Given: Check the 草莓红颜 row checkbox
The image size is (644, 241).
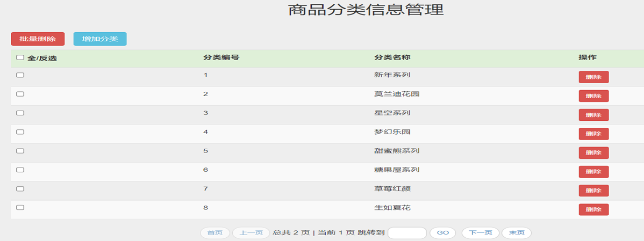Looking at the screenshot, I should (20, 188).
